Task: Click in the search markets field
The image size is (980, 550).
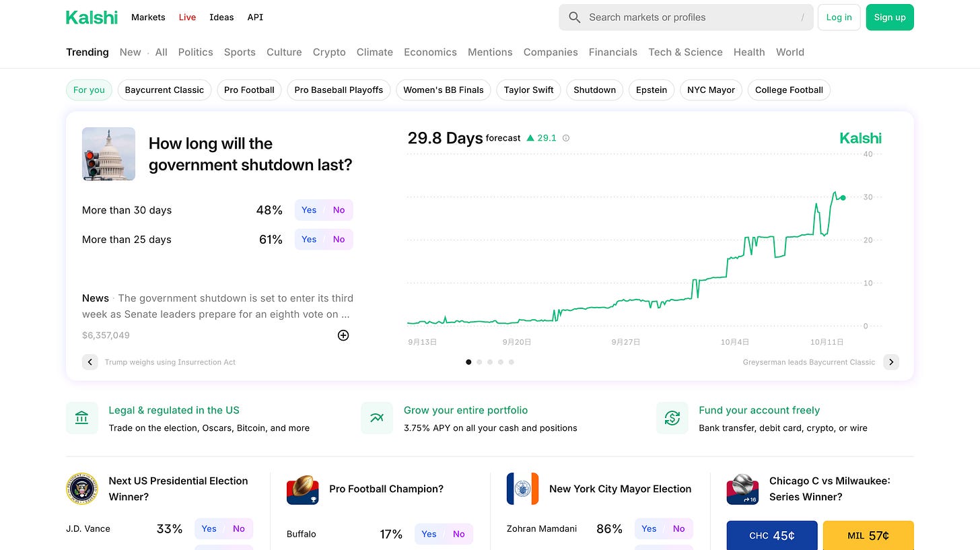Action: coord(686,18)
